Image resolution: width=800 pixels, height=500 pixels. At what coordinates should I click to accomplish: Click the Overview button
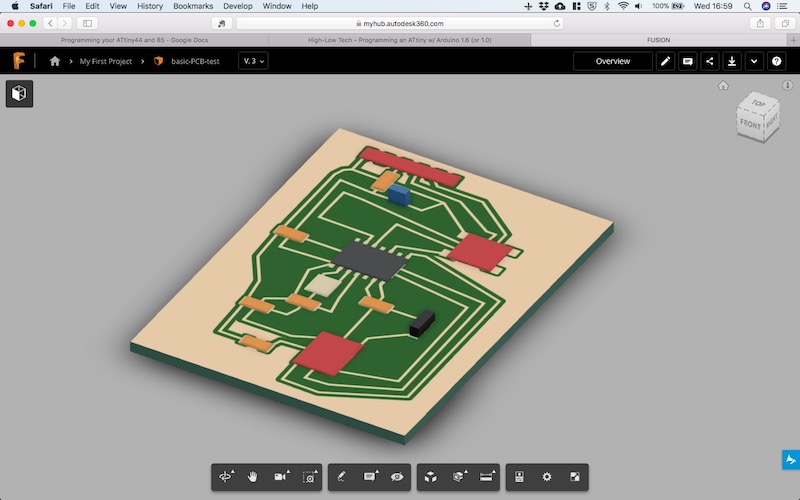tap(613, 61)
